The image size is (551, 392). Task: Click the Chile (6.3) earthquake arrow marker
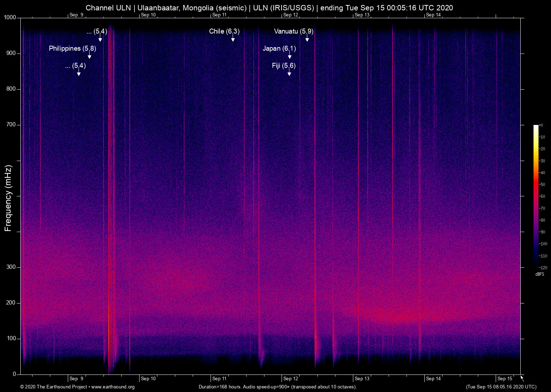click(x=233, y=39)
